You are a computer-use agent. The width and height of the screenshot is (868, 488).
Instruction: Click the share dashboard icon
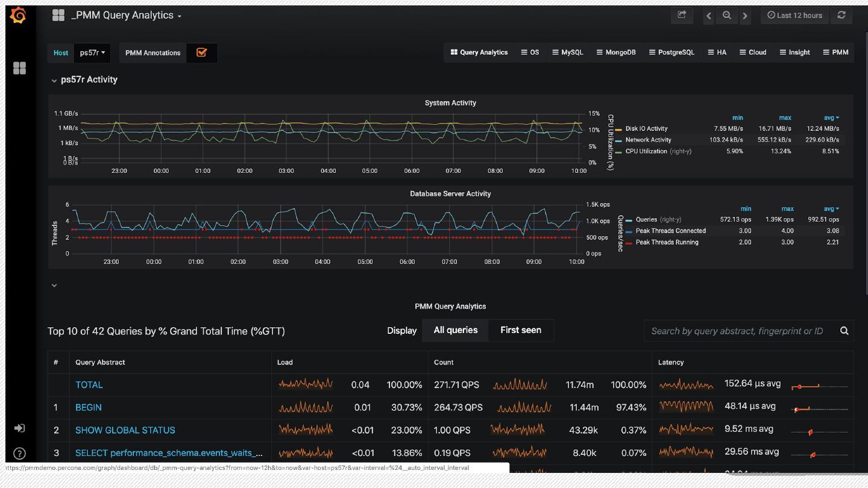(x=682, y=15)
